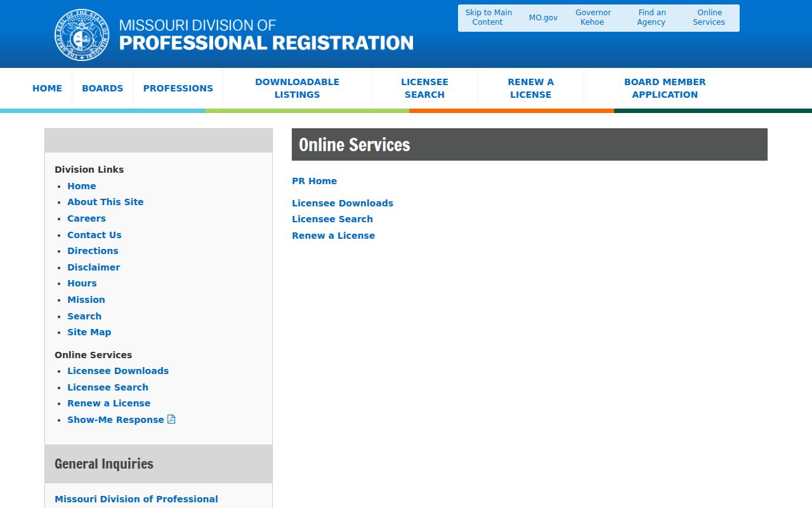Open the Careers sidebar link

point(86,218)
